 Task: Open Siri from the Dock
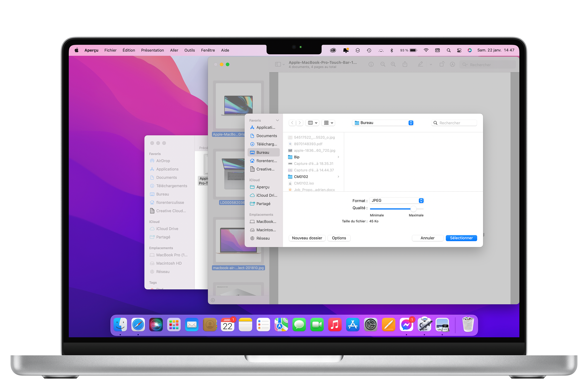(x=156, y=325)
